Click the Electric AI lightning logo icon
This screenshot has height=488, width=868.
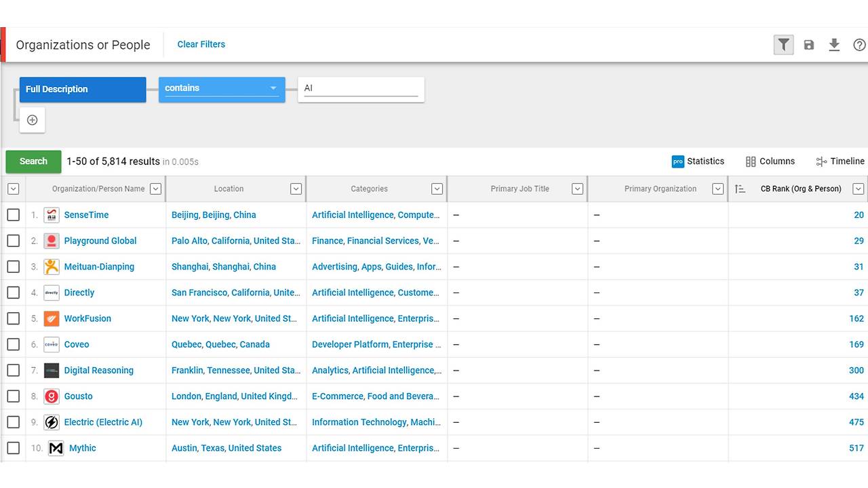[x=52, y=422]
